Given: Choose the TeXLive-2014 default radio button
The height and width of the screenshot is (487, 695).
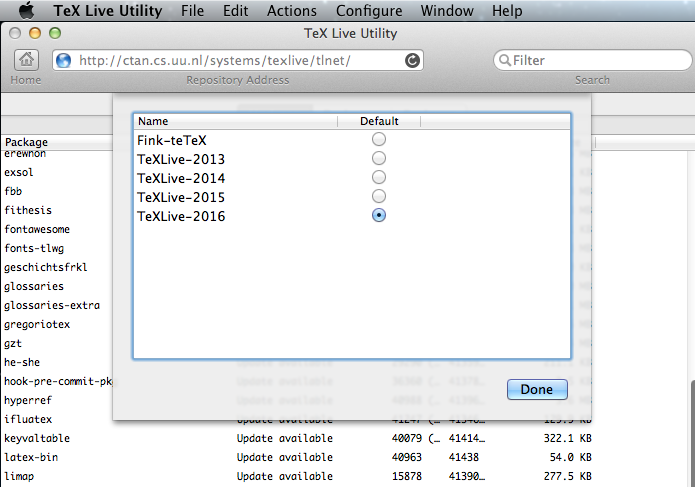Looking at the screenshot, I should pyautogui.click(x=379, y=177).
